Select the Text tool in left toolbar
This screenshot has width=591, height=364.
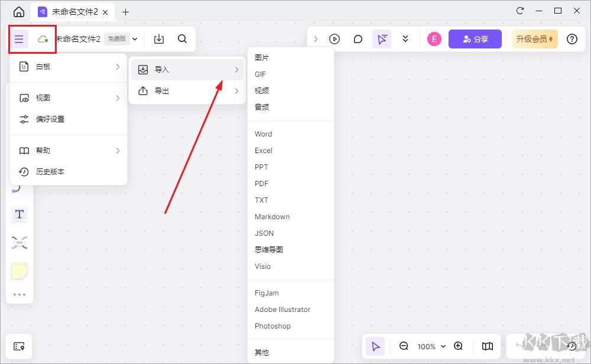tap(20, 214)
